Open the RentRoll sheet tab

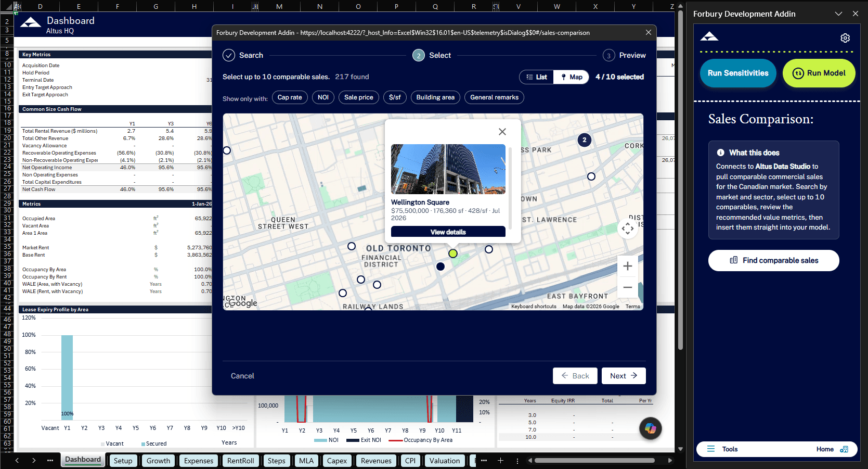tap(241, 461)
